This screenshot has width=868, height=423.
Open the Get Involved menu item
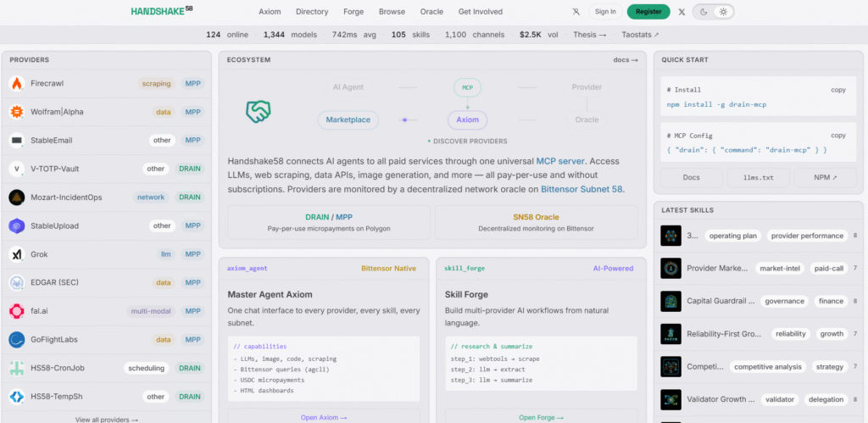click(x=480, y=12)
